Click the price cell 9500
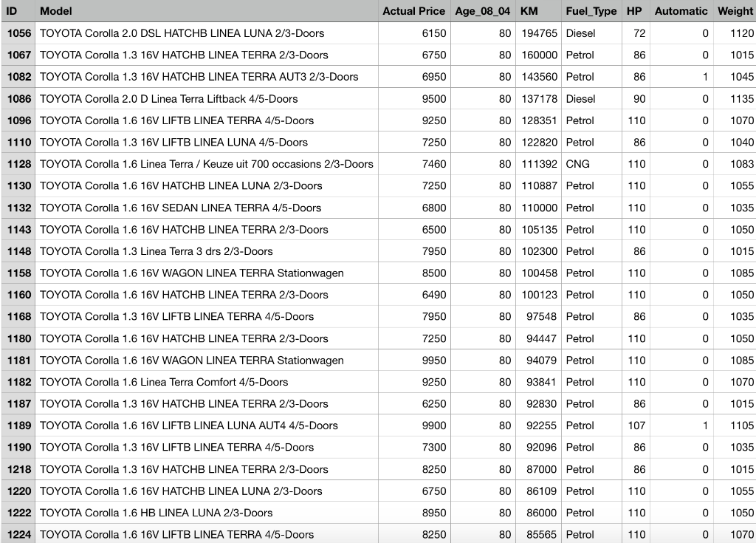This screenshot has width=756, height=543. [x=414, y=99]
